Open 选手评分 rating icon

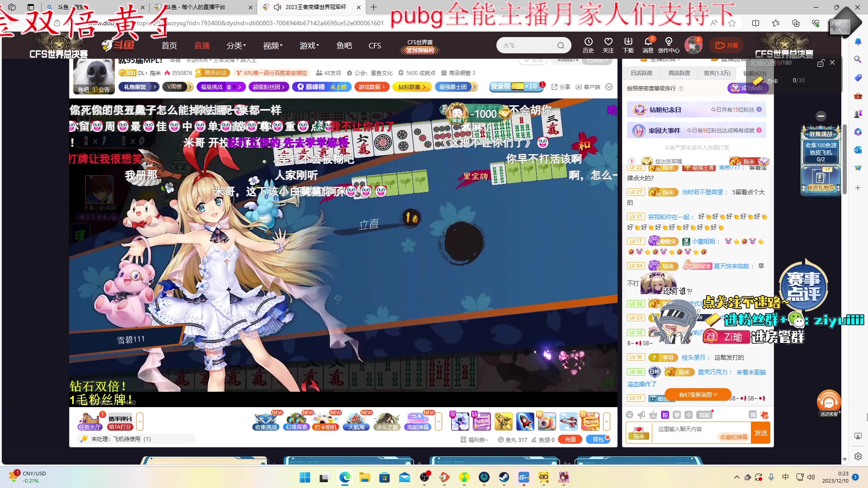coord(120,422)
